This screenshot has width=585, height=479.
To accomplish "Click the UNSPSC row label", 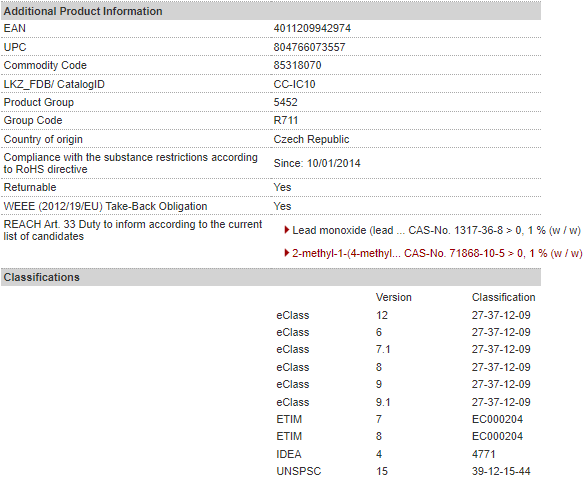I will pos(298,471).
